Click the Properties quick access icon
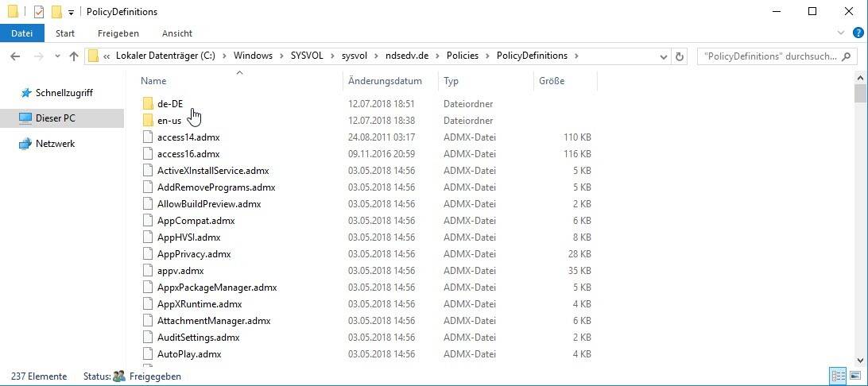The height and width of the screenshot is (386, 868). (x=38, y=12)
